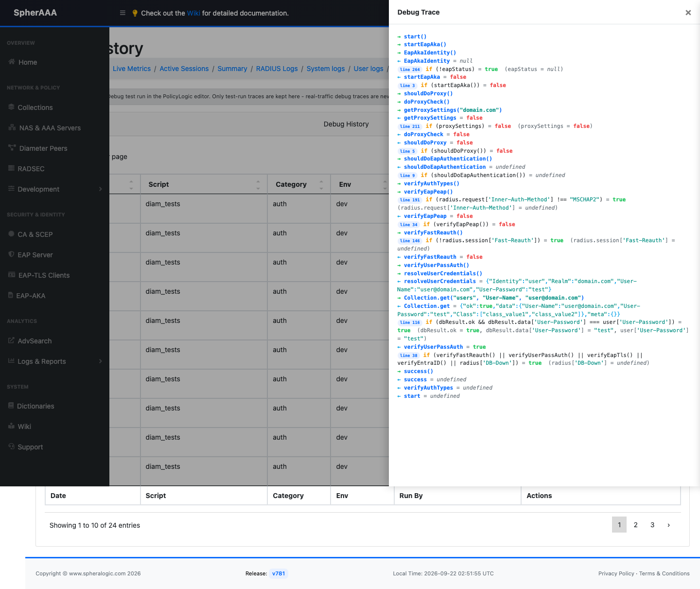Click the Dictionaries book icon
This screenshot has width=700, height=589.
click(x=11, y=406)
